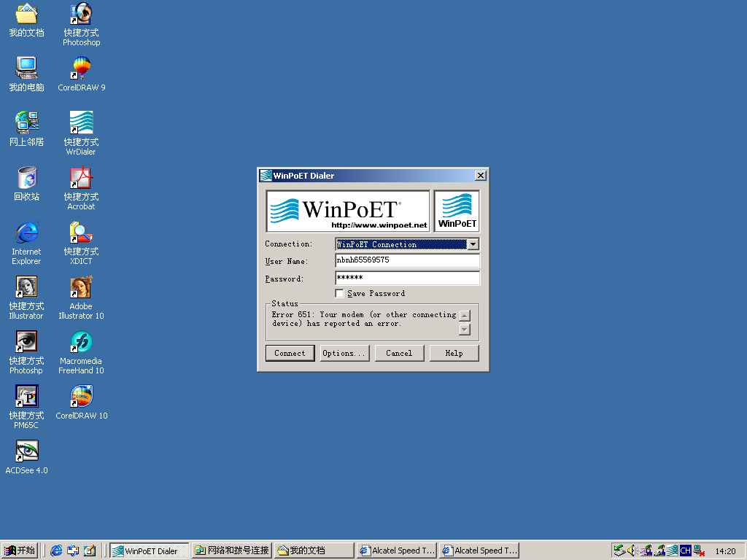747x560 pixels.
Task: Close the WinPoET Dialer window
Action: (x=481, y=176)
